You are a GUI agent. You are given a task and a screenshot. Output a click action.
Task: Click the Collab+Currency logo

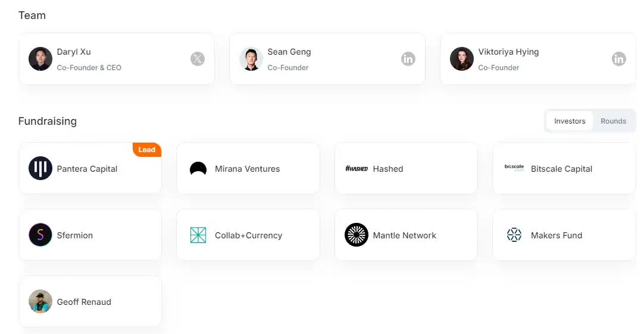[198, 235]
